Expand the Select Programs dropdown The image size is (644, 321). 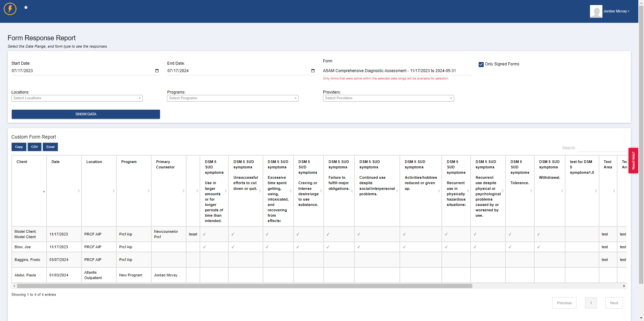[x=233, y=98]
